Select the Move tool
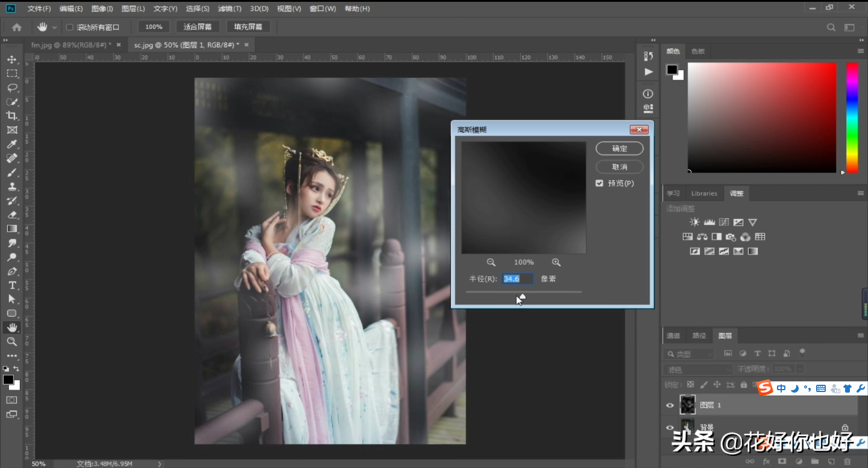 pos(11,59)
